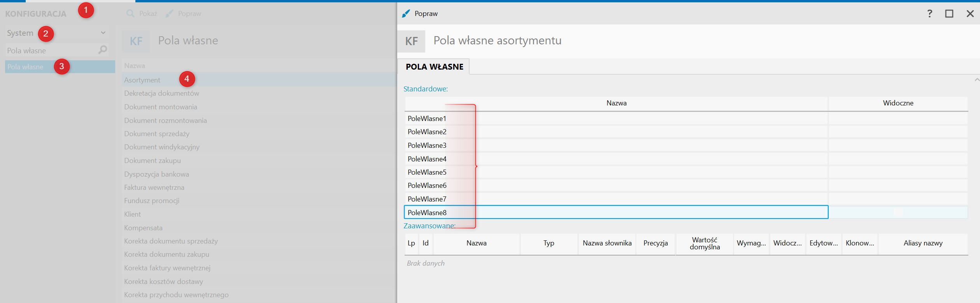
Task: Click the PoleWlasne4 name cell
Action: coord(616,159)
